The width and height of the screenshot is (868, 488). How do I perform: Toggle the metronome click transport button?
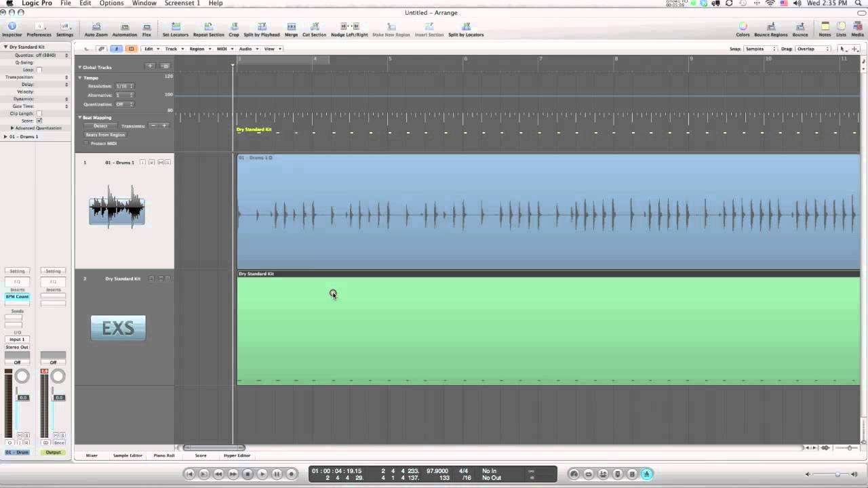647,474
